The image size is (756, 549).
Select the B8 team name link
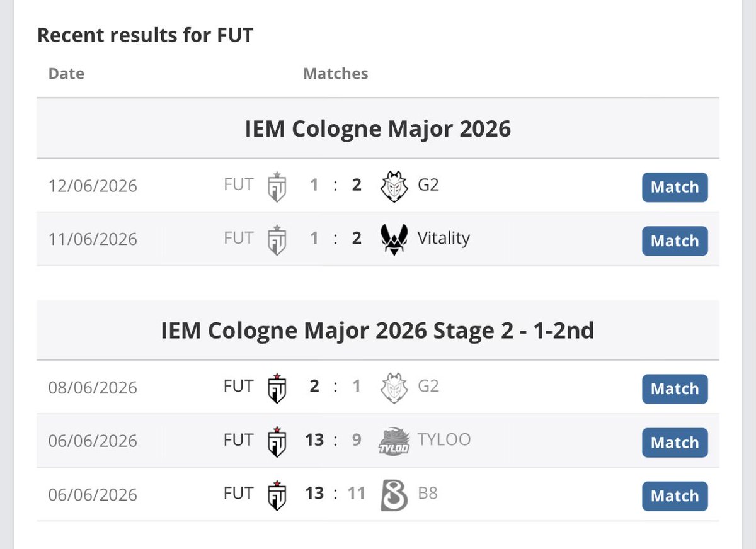[428, 493]
